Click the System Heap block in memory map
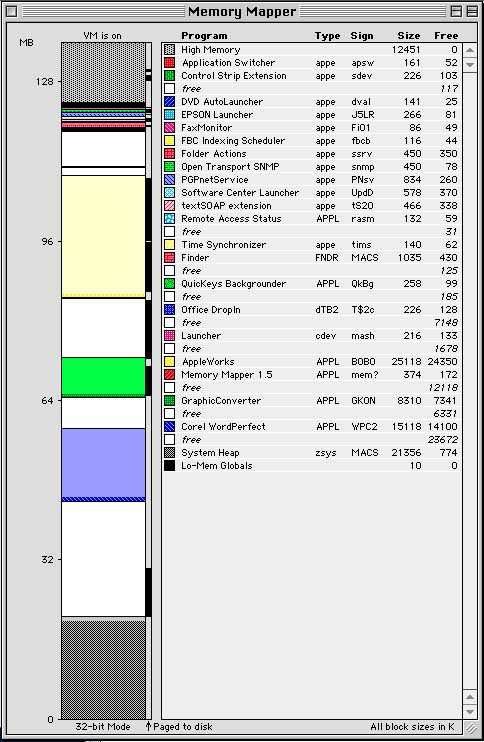The width and height of the screenshot is (484, 742). point(104,670)
